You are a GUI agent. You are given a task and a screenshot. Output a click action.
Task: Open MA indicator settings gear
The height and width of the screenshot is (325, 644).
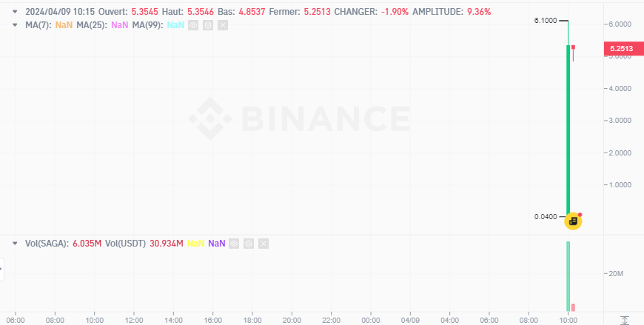tap(208, 25)
